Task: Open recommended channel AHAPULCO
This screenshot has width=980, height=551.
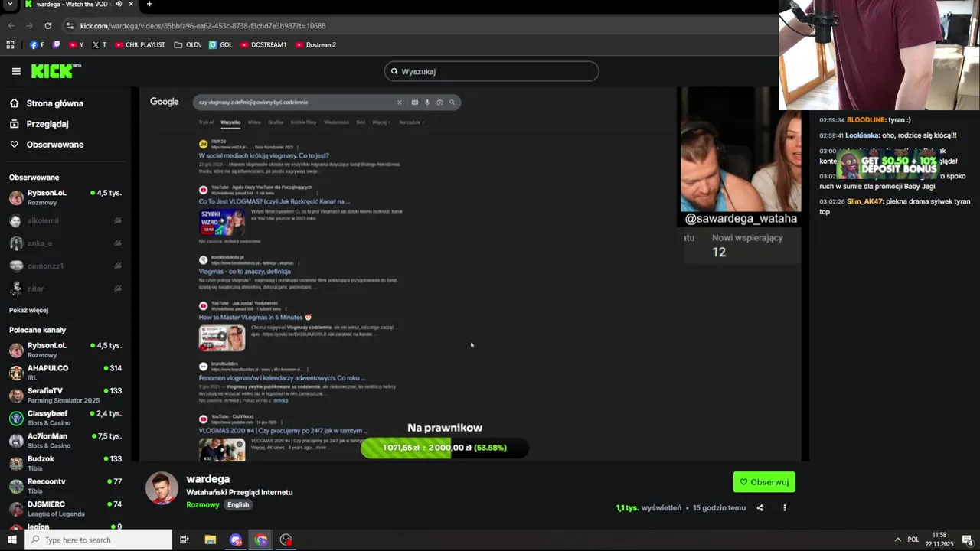Action: 65,373
